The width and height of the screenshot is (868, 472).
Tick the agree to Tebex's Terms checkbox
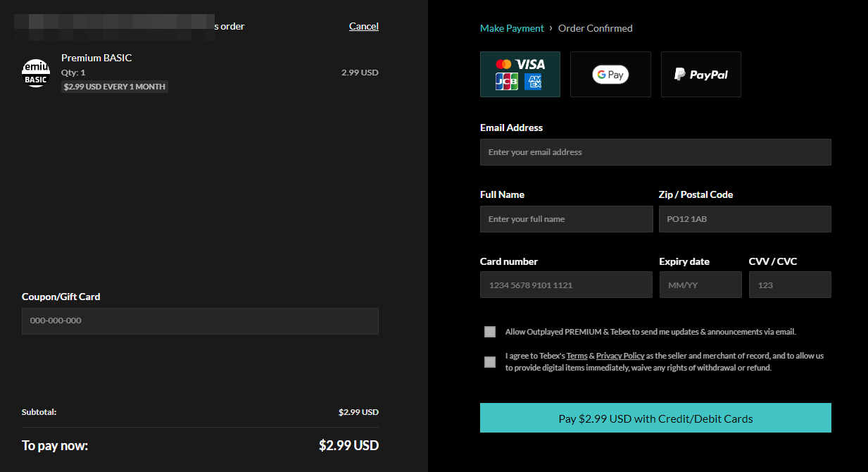[x=490, y=362]
